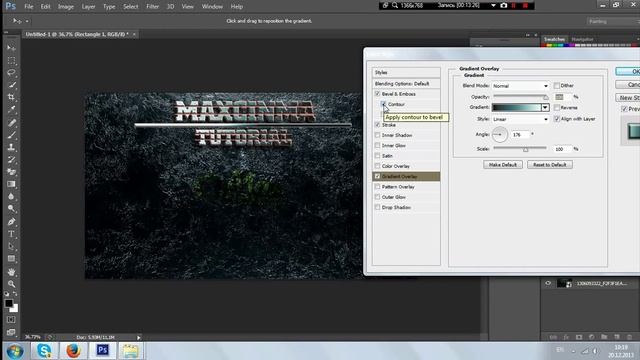Click the Angle value input field
This screenshot has width=640, height=360.
click(x=520, y=134)
